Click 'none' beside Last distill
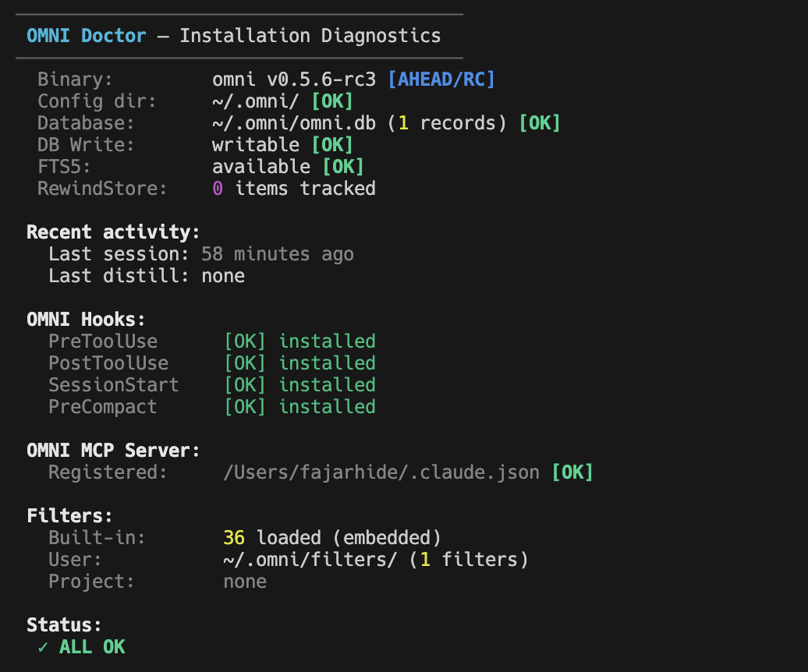Image resolution: width=808 pixels, height=672 pixels. [x=222, y=276]
